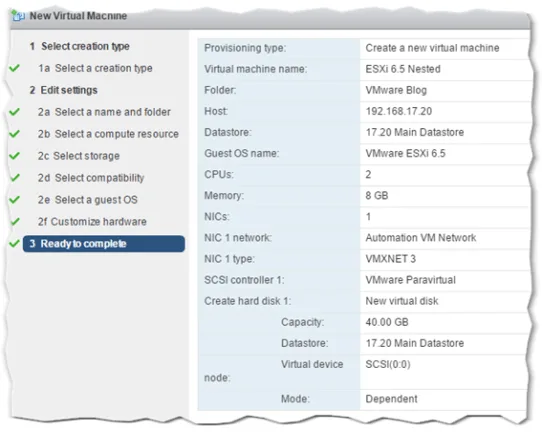Click the Mode label
This screenshot has width=542, height=432.
[295, 399]
